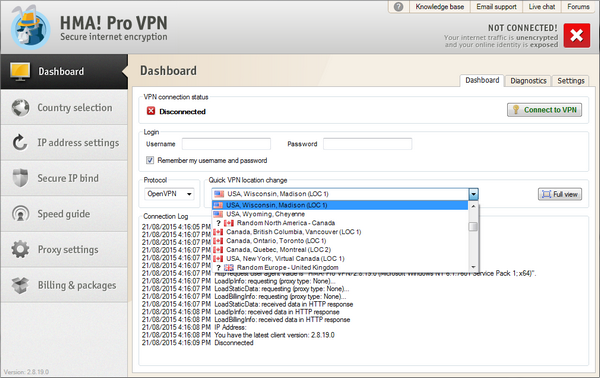Screen dimensions: 600x378
Task: Click the Full view button
Action: 560,194
